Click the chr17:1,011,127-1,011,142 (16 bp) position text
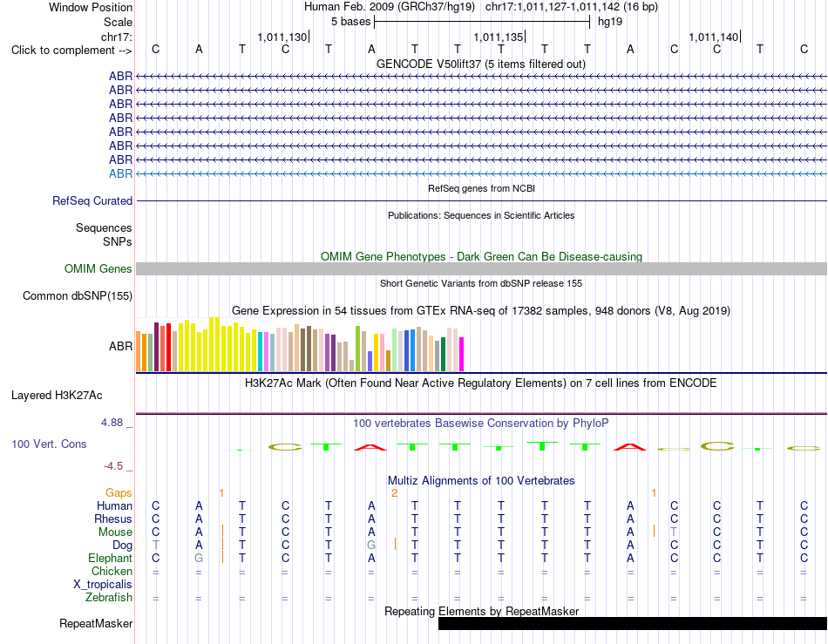828x644 pixels. tap(572, 7)
